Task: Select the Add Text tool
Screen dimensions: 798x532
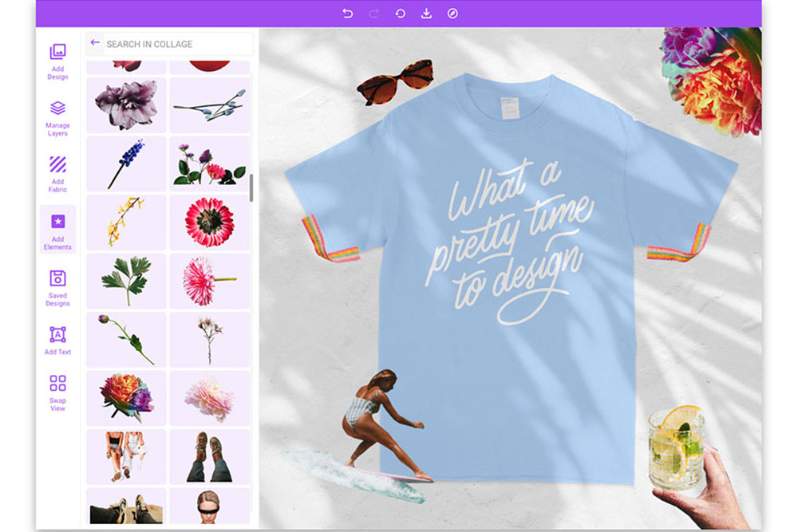Action: tap(57, 341)
